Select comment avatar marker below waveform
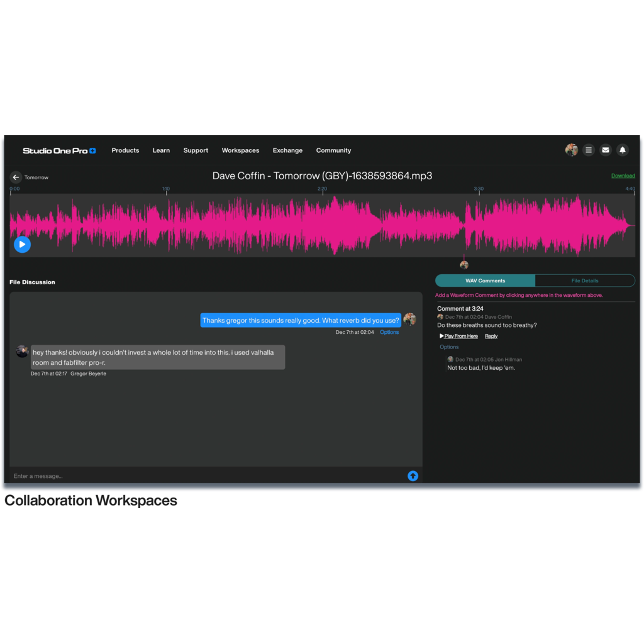 [x=464, y=265]
